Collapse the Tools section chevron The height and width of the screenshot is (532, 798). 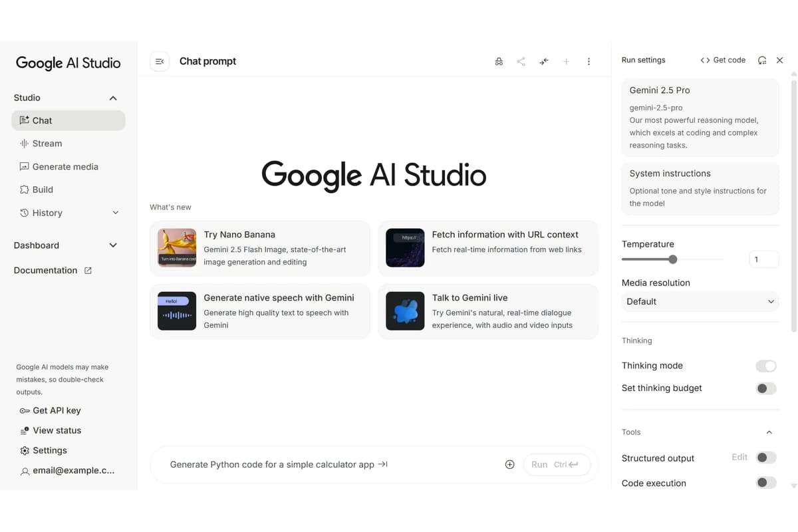coord(769,432)
